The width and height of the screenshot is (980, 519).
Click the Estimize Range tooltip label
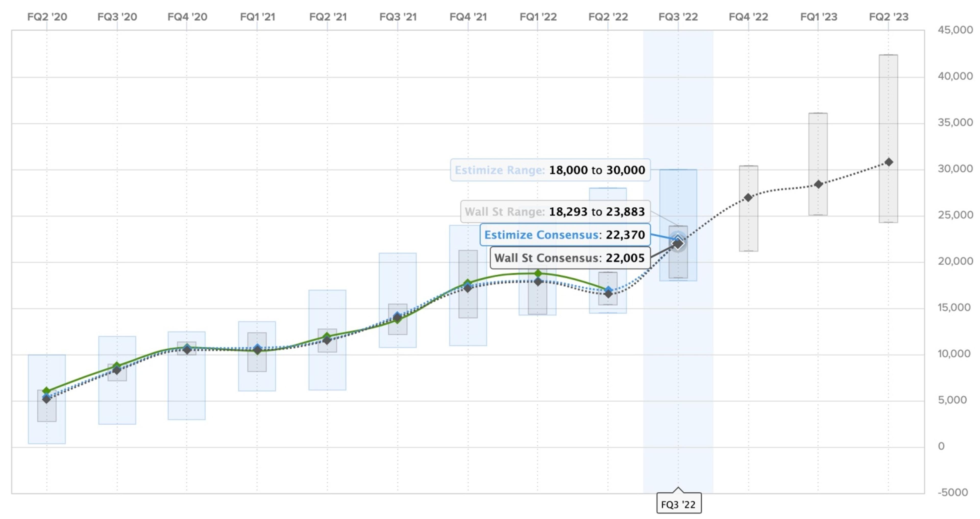click(500, 170)
